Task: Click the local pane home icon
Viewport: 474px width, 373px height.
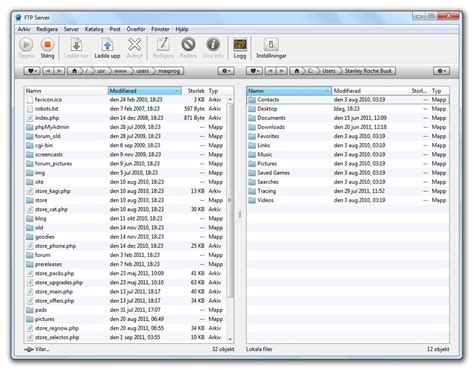Action: point(297,71)
